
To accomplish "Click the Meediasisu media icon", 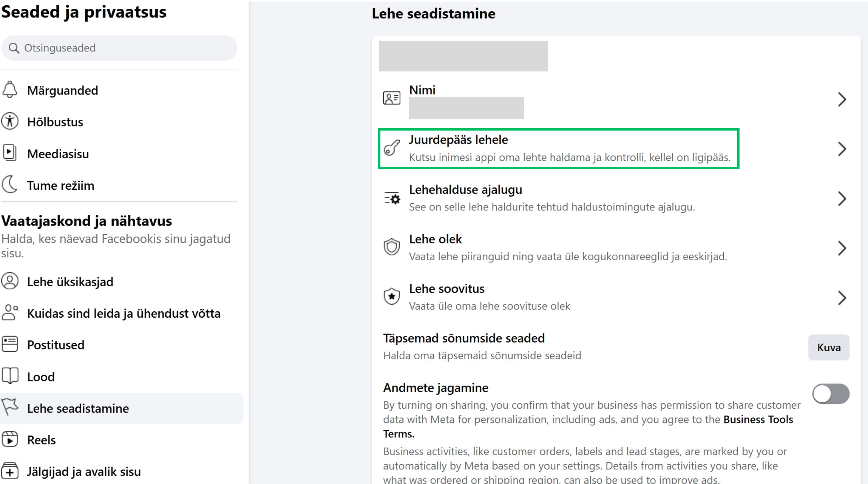I will pos(10,153).
